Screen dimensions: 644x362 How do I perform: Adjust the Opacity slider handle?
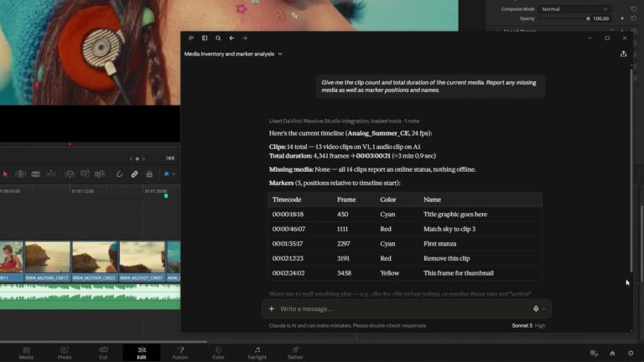588,18
